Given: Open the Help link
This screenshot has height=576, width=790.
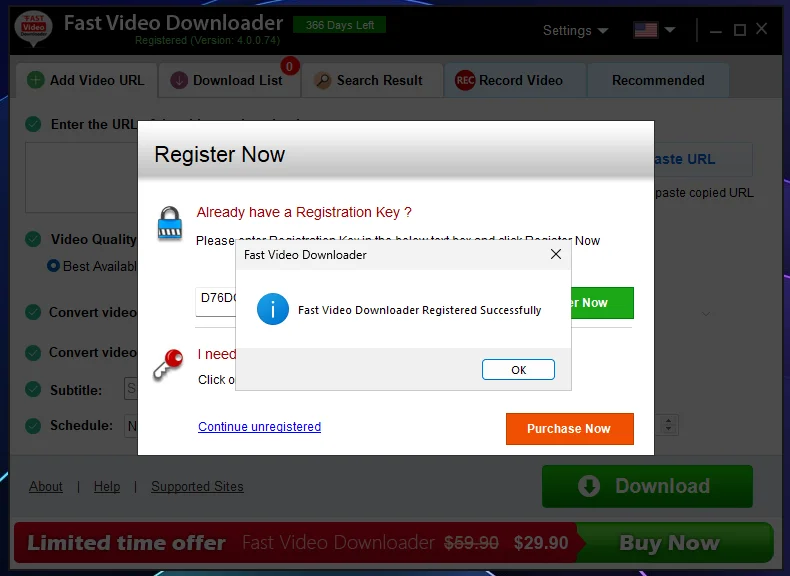Looking at the screenshot, I should pos(107,486).
